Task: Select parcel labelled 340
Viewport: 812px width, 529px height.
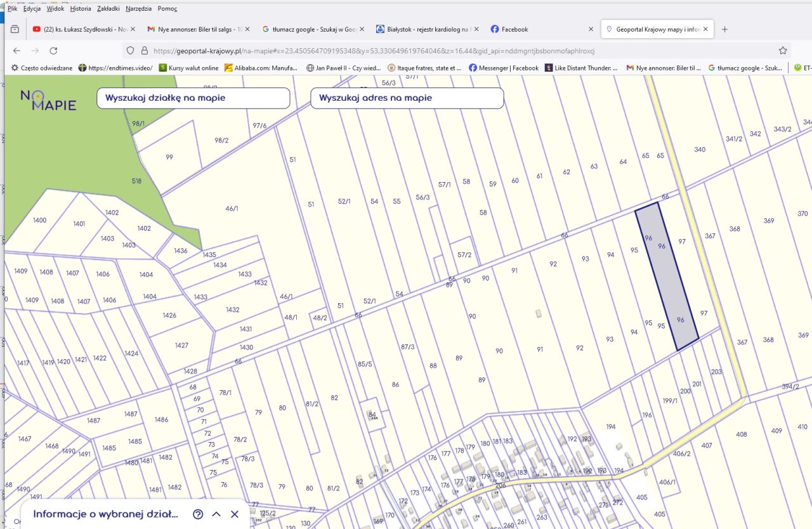Action: tap(700, 150)
